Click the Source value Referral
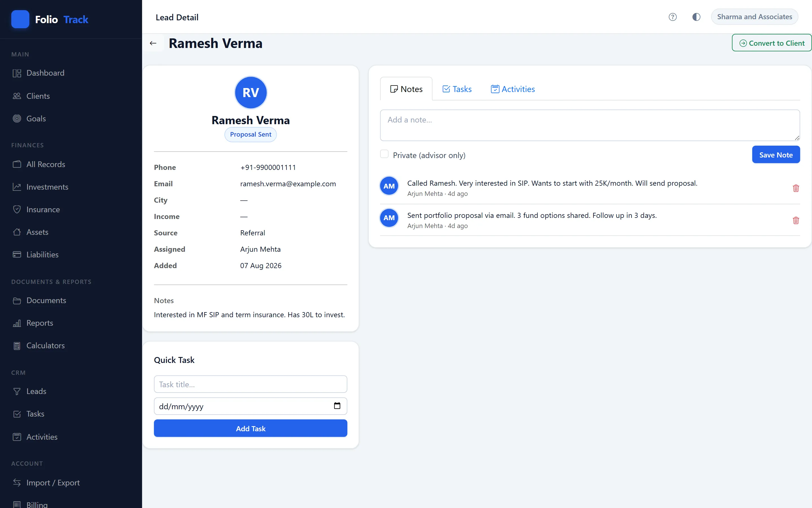The image size is (812, 508). 252,233
